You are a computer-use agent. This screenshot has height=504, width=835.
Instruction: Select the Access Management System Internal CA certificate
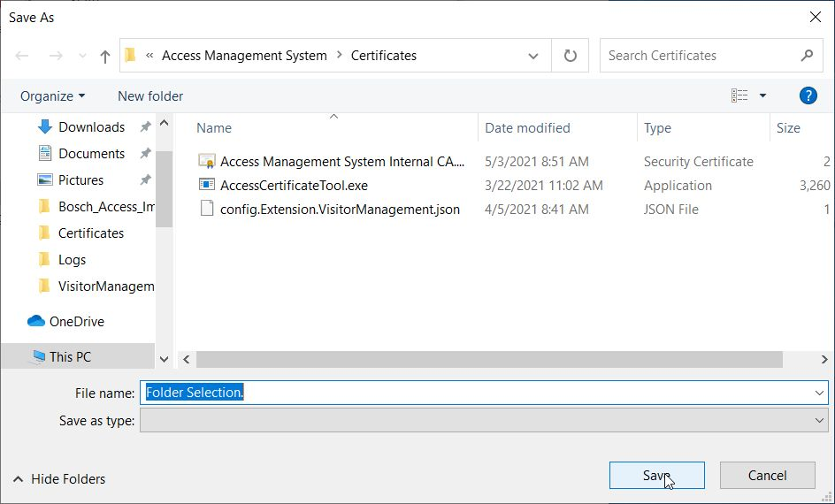[x=341, y=162]
